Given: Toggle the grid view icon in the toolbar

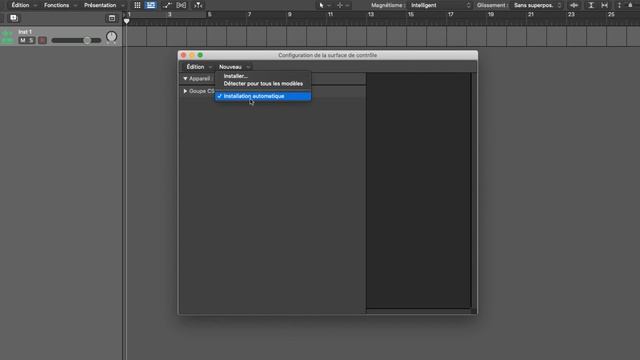Looking at the screenshot, I should (137, 5).
